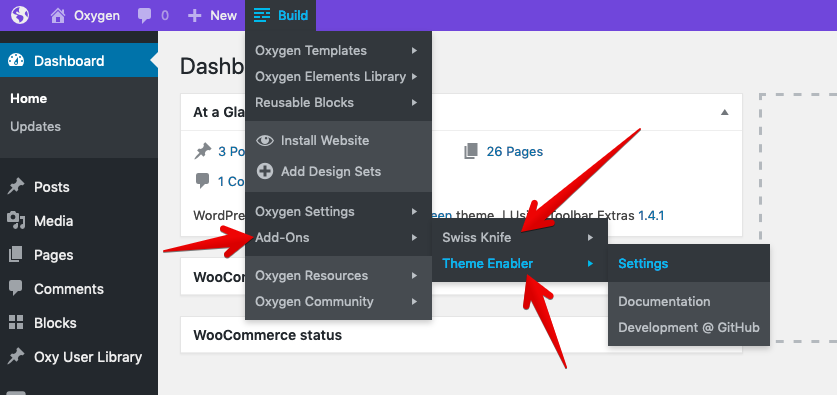
Task: Click the plus circle icon beside Add Design Sets
Action: coord(265,171)
